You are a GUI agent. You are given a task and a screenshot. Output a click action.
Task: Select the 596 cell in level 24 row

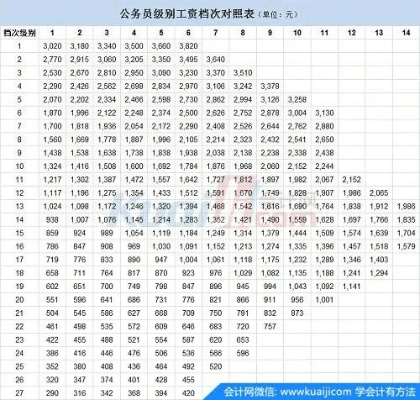coord(243,353)
